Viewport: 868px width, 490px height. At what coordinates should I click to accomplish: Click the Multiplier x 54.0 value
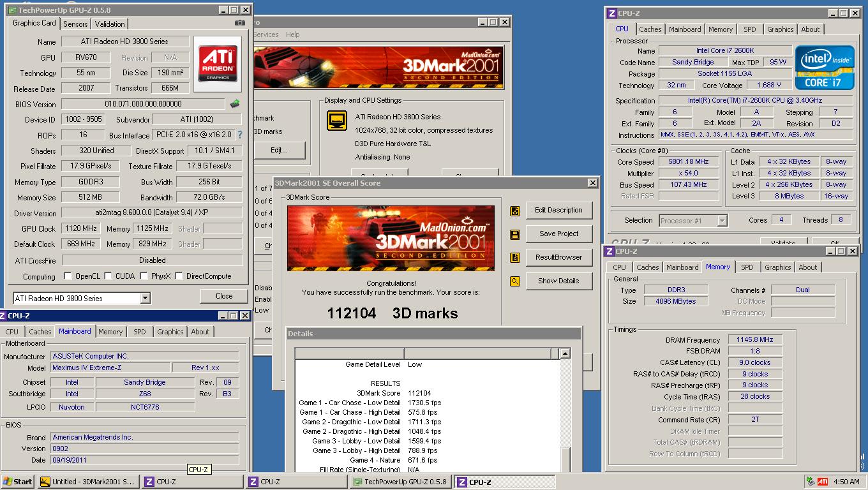[x=689, y=174]
